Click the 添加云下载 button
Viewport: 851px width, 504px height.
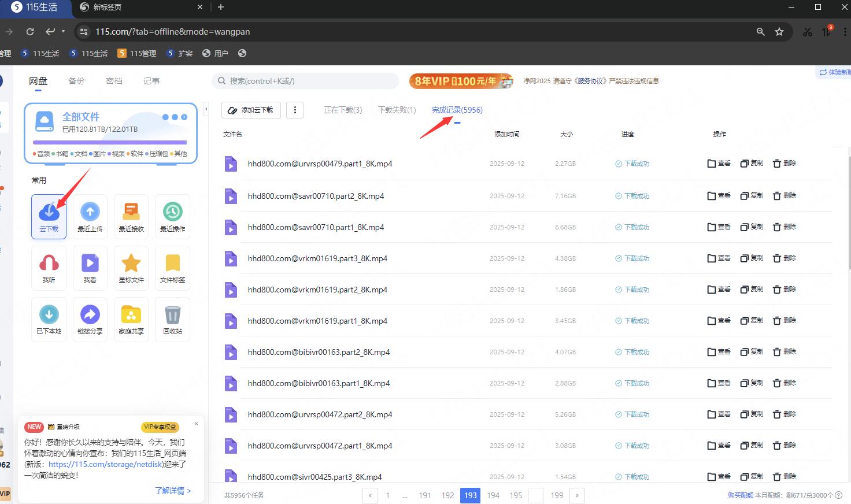point(251,110)
